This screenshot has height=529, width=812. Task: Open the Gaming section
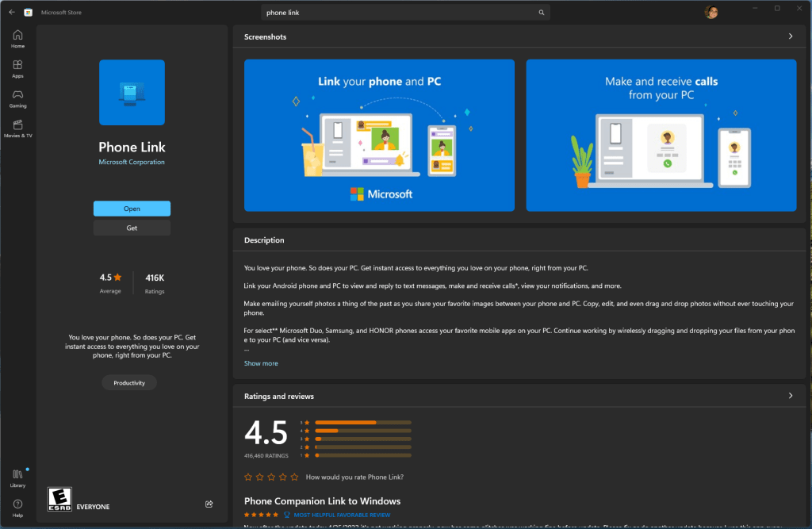[x=17, y=98]
